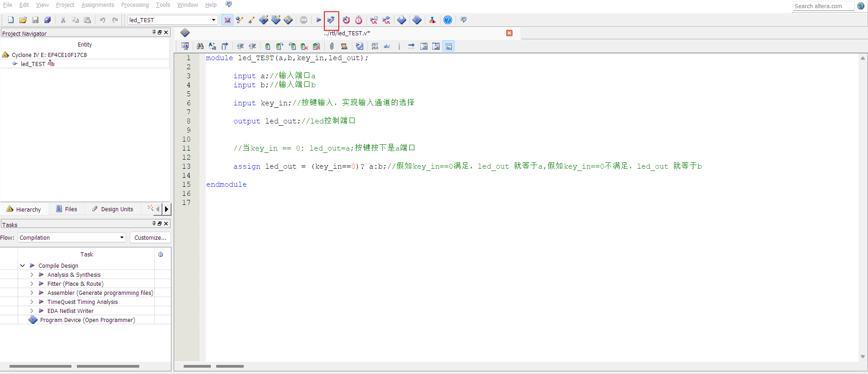Click the Stop Processing icon

[304, 20]
